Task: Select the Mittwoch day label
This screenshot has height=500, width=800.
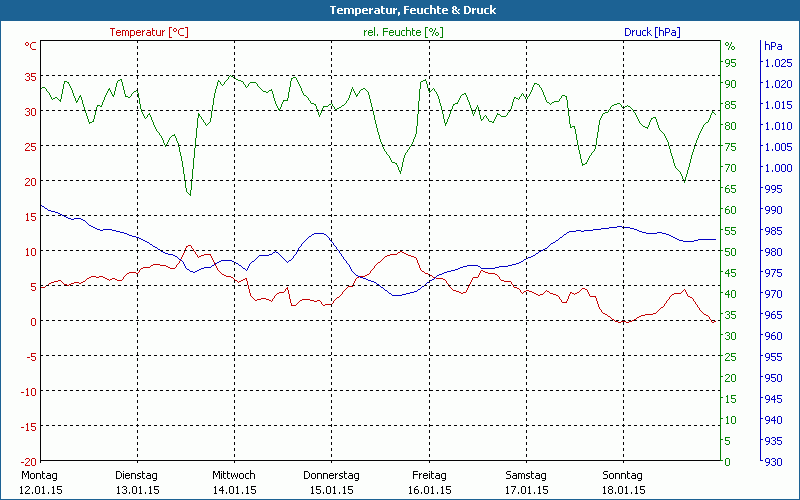Action: 234,475
